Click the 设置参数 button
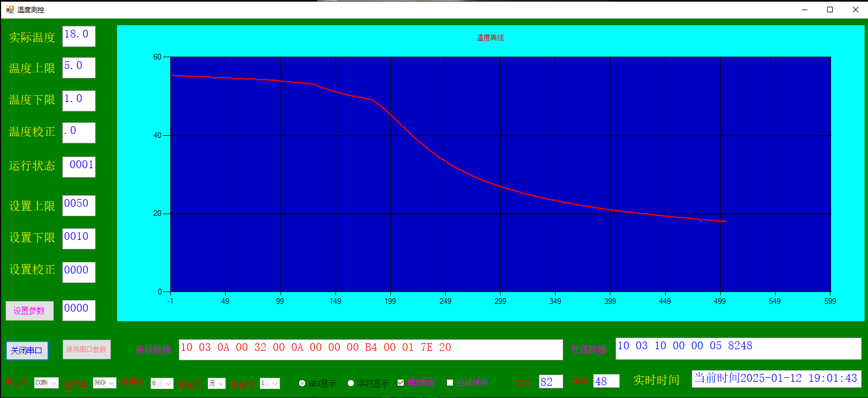 (30, 311)
